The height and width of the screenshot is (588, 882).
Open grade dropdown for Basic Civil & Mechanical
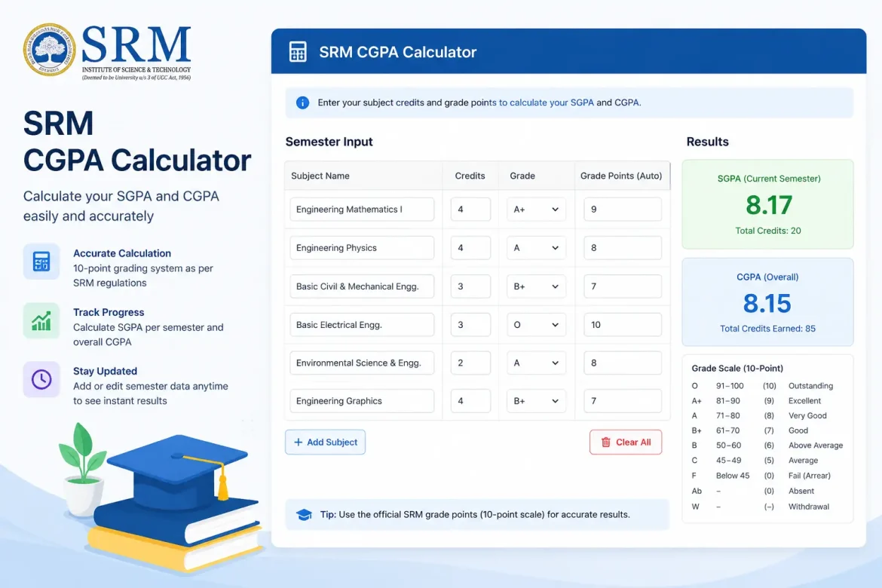click(x=535, y=286)
